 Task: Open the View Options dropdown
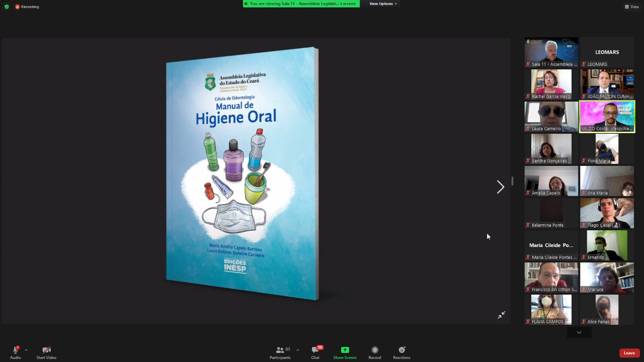383,4
